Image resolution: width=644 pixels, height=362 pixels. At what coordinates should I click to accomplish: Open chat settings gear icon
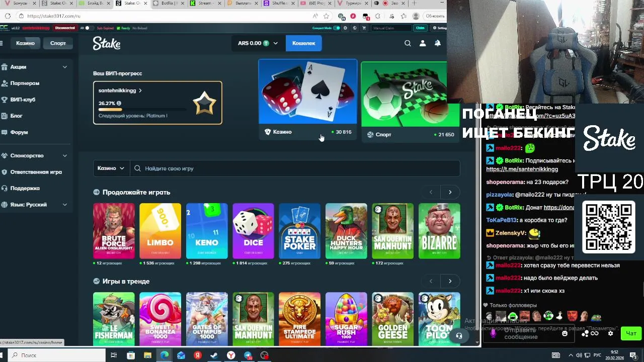pyautogui.click(x=610, y=333)
